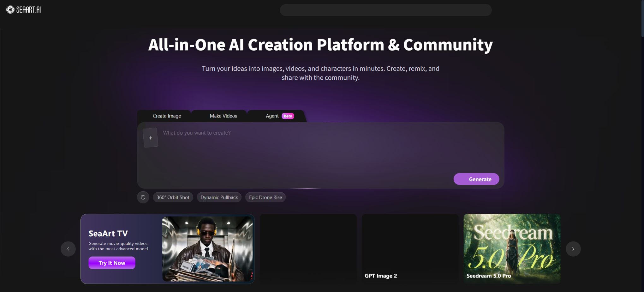
Task: Switch to the Make Videos tab
Action: [223, 116]
